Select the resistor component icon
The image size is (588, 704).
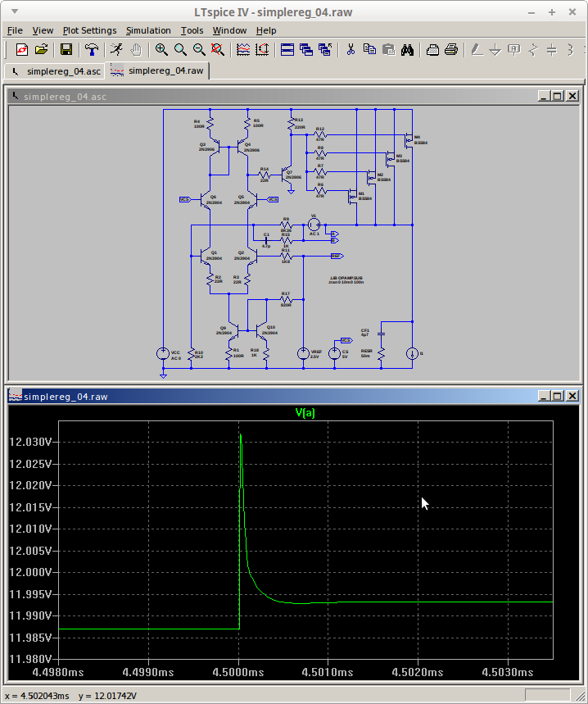(x=533, y=50)
